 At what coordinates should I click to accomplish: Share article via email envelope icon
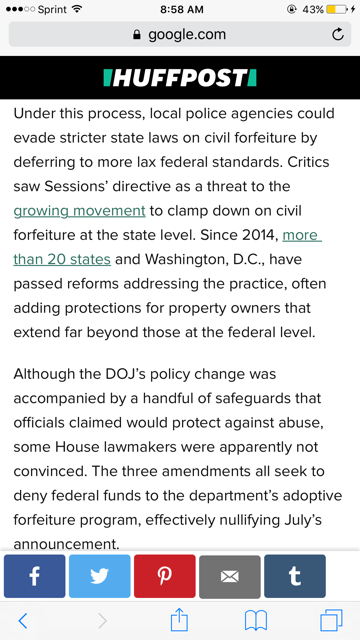[230, 576]
